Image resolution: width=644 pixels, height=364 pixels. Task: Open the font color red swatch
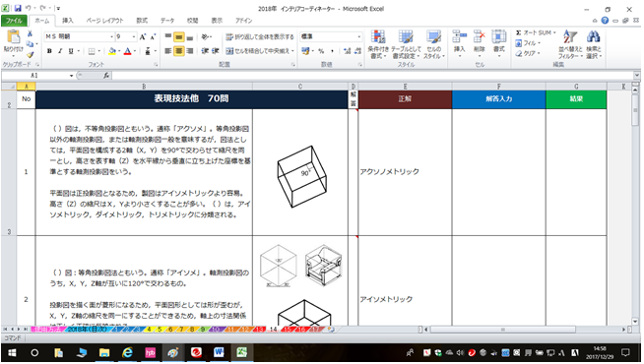coord(127,51)
